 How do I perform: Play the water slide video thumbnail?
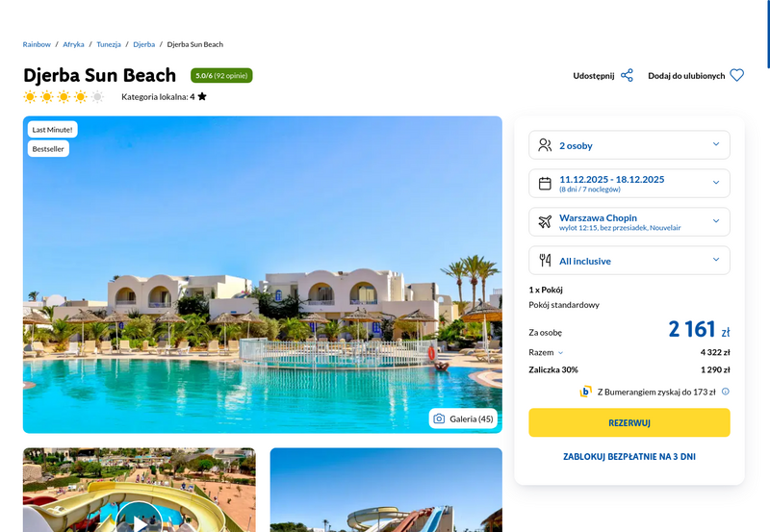point(140,520)
